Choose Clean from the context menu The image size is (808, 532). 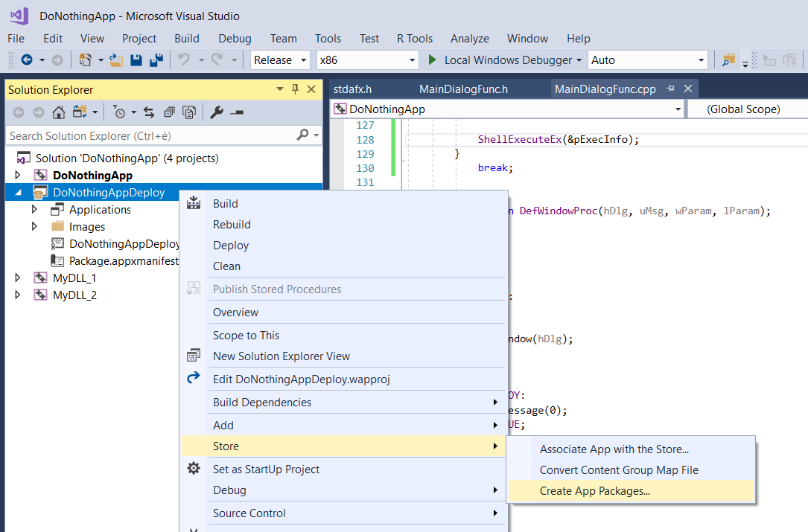[343, 266]
